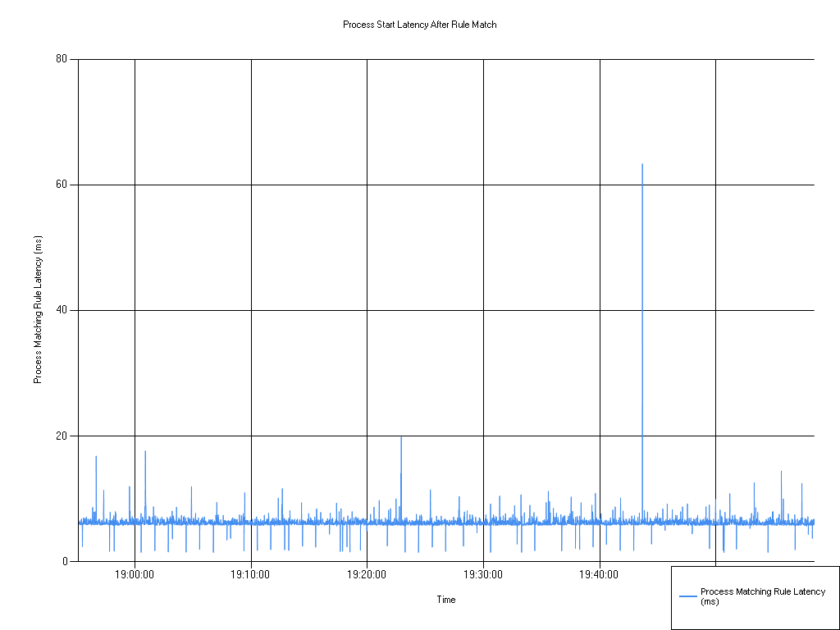
Task: Click the "0" value on the Y-axis
Action: point(64,560)
